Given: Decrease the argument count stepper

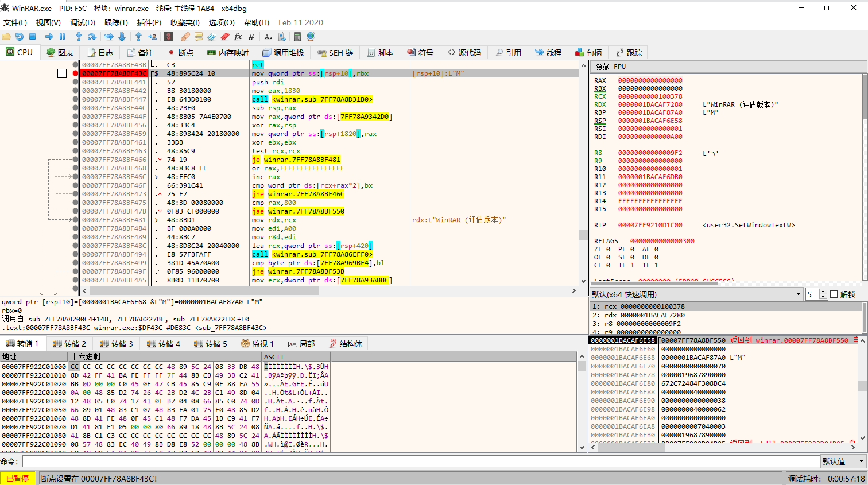Looking at the screenshot, I should pos(823,297).
